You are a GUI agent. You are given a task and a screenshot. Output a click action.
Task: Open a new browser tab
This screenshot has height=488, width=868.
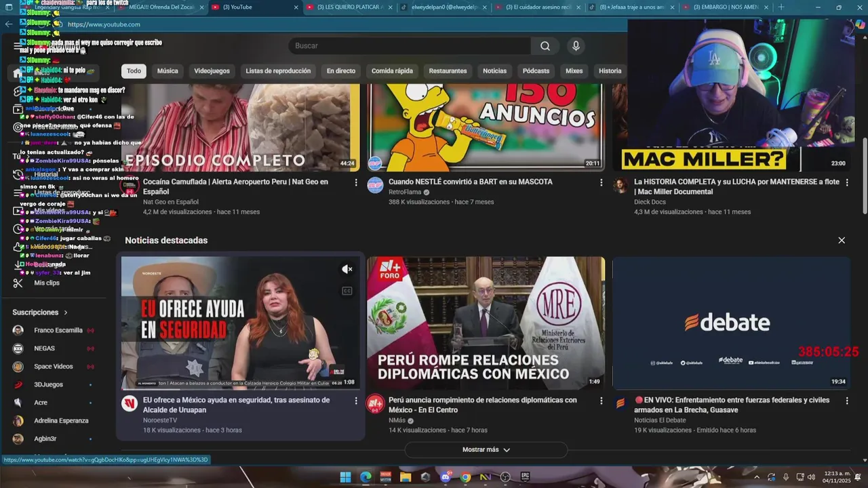coord(781,7)
